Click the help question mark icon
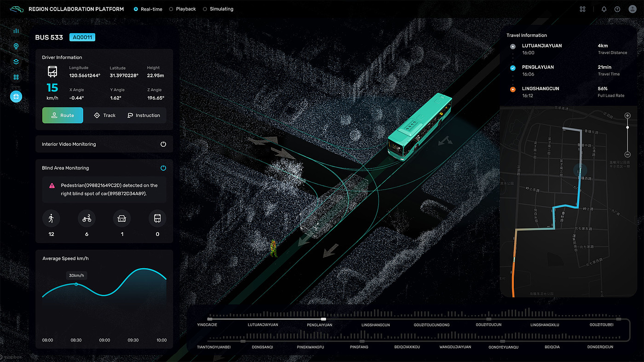The height and width of the screenshot is (362, 644). [617, 9]
